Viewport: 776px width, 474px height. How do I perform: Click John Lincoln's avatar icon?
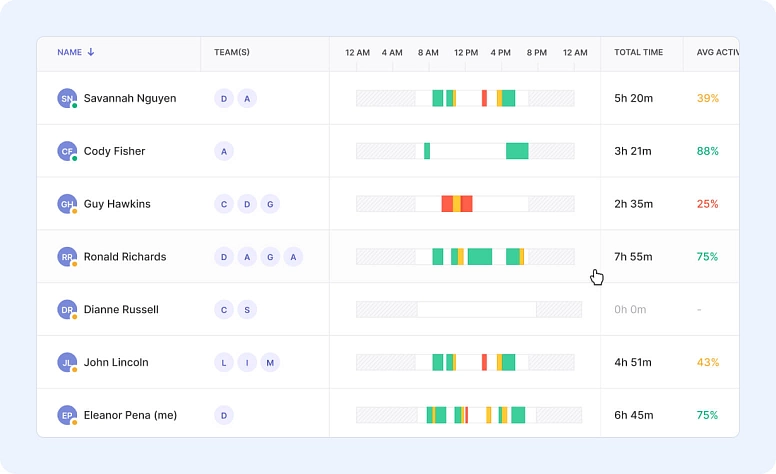pyautogui.click(x=67, y=362)
